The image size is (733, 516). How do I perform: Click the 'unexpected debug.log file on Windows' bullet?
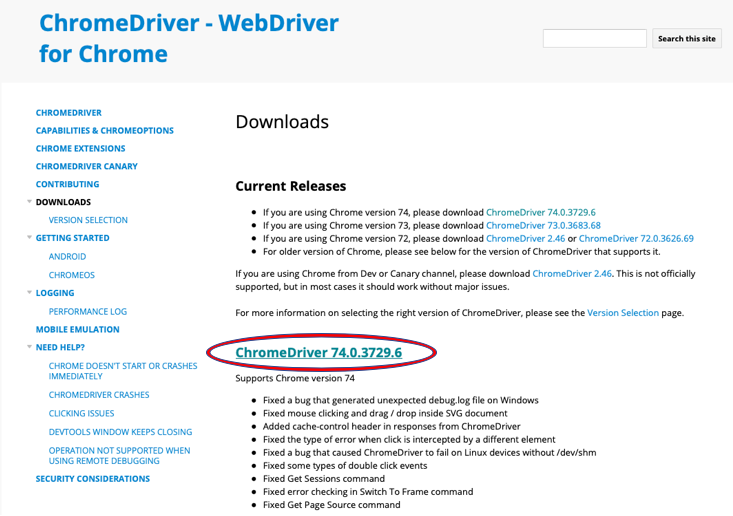(x=400, y=401)
